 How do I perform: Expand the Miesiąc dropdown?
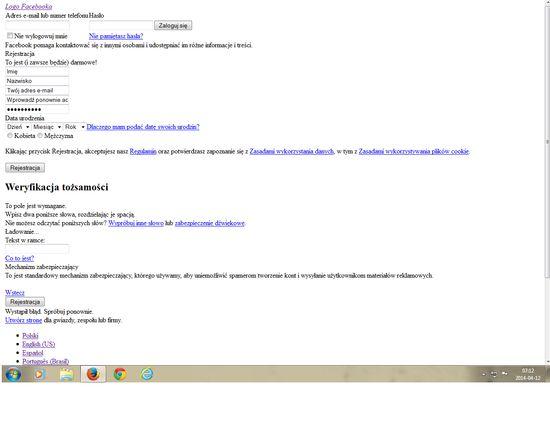47,127
